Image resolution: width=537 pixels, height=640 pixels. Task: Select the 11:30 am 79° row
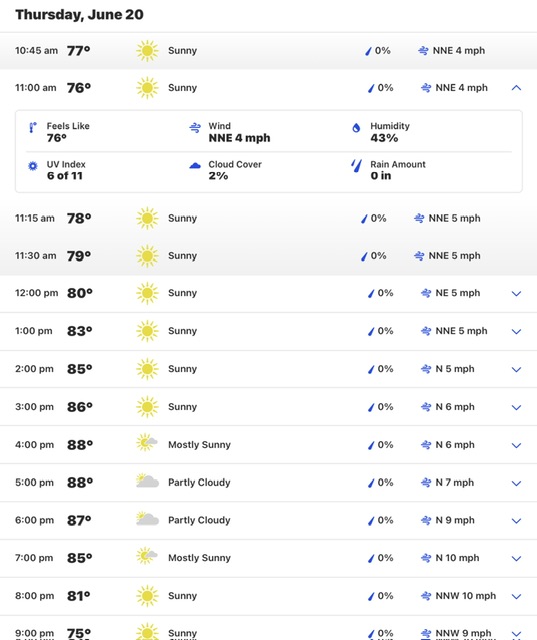tap(268, 256)
